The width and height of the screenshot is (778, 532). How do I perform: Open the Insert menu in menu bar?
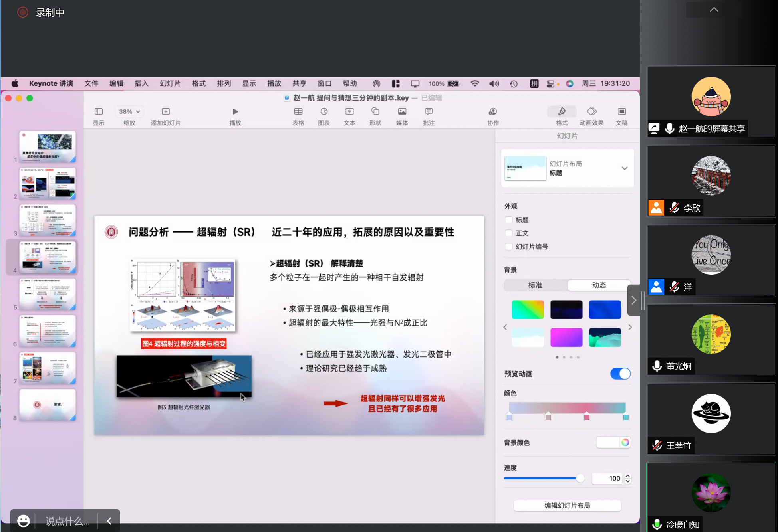[x=141, y=83]
